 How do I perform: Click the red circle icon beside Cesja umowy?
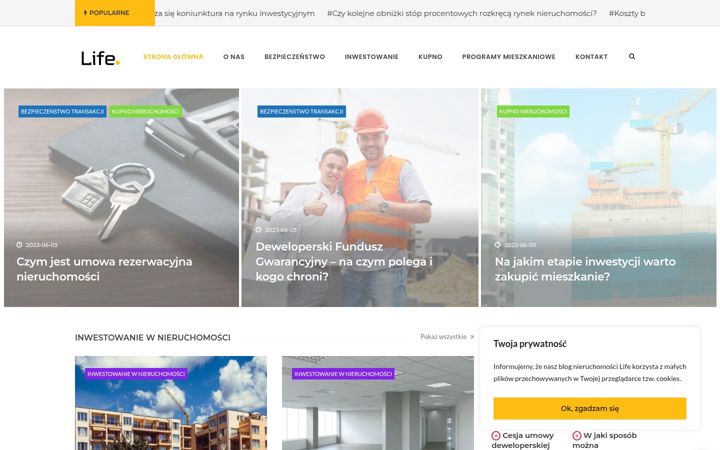496,435
